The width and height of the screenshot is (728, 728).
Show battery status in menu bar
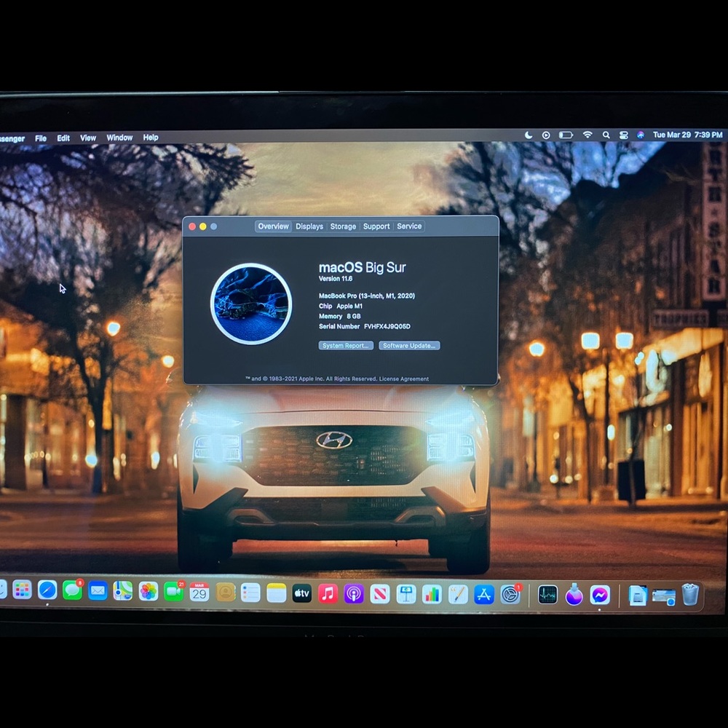566,135
